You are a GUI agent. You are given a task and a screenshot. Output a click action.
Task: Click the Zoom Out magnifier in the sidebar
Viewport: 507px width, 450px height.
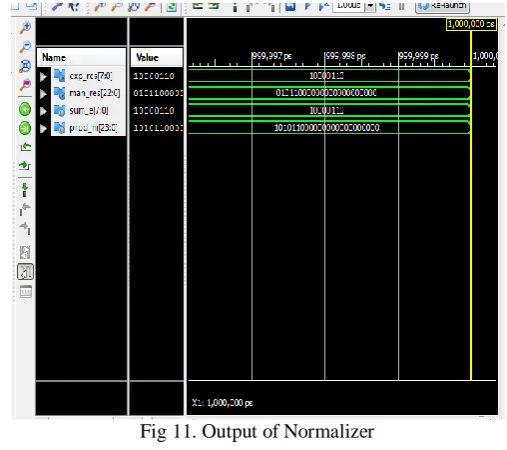coord(25,46)
